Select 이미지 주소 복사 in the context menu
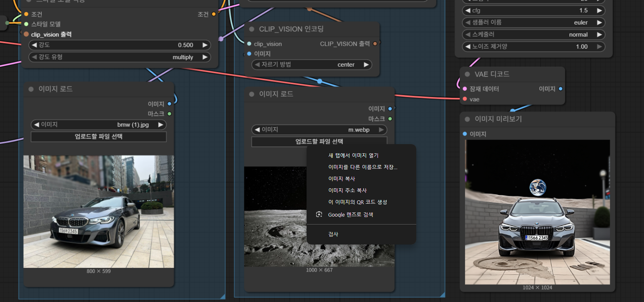The height and width of the screenshot is (302, 644). tap(361, 190)
